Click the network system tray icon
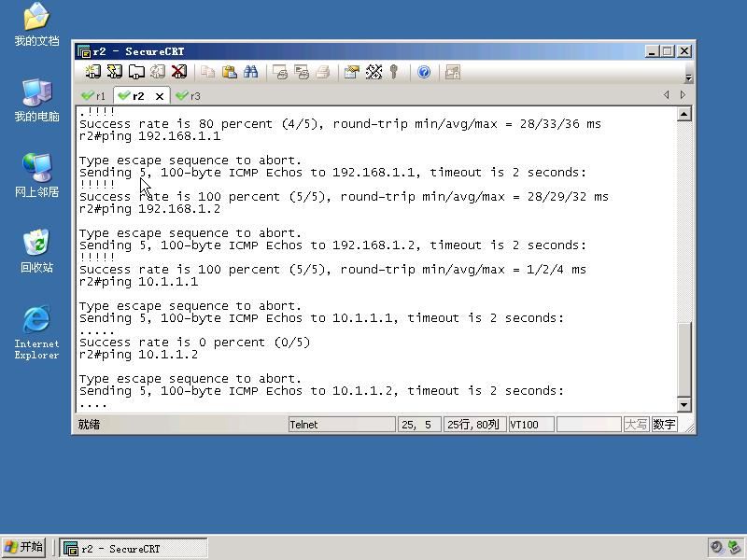 click(x=734, y=547)
